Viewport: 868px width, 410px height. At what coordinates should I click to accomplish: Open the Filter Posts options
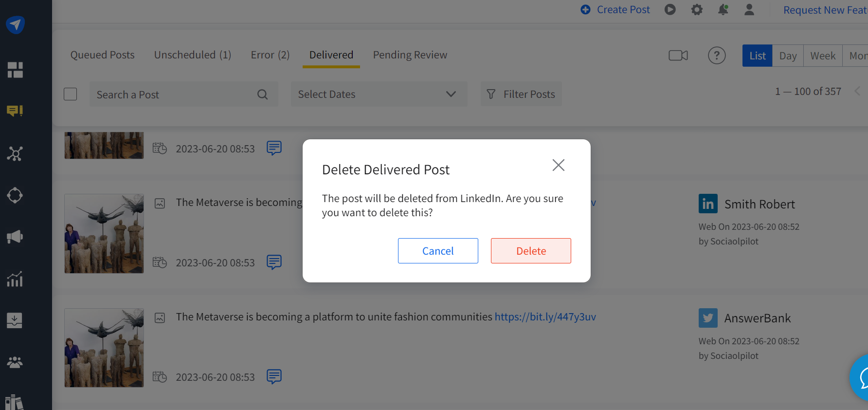point(521,94)
